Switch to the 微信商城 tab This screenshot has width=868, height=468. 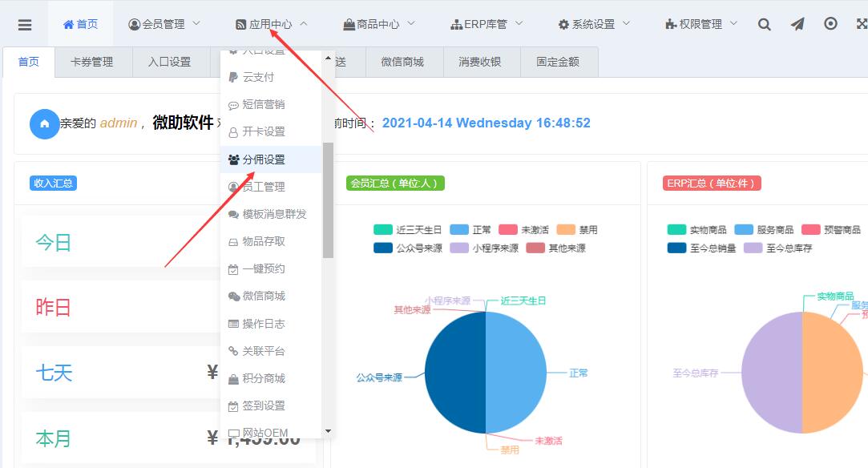point(402,62)
